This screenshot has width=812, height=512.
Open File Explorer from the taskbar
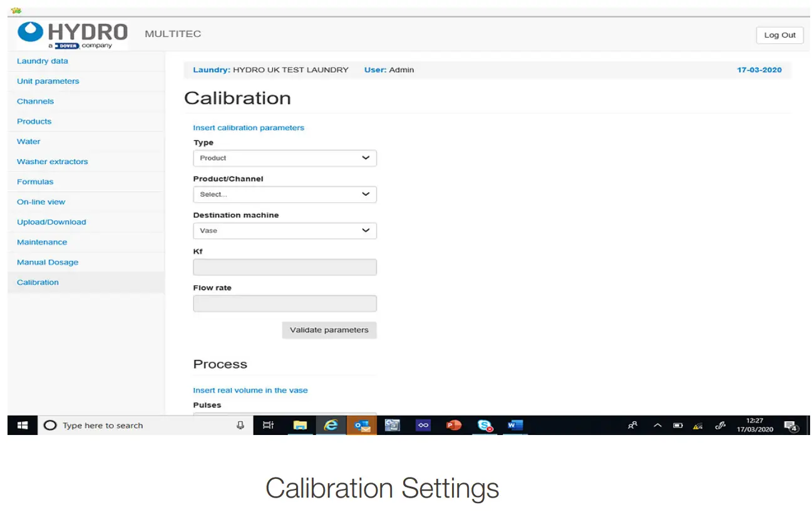(301, 425)
